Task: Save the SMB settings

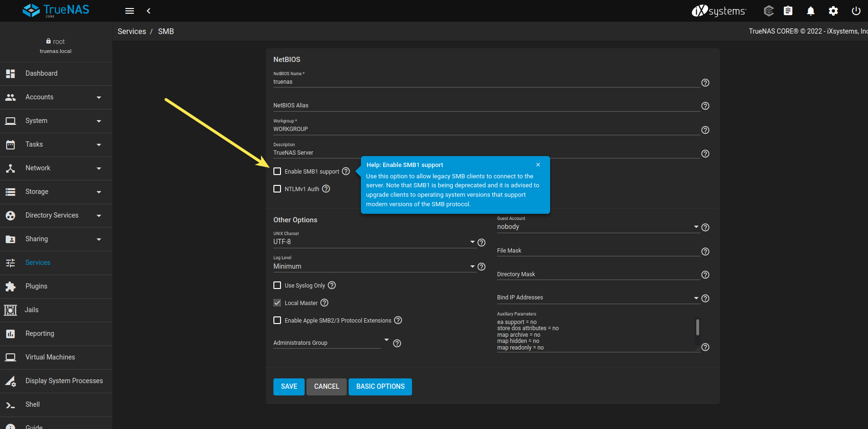Action: pyautogui.click(x=289, y=386)
